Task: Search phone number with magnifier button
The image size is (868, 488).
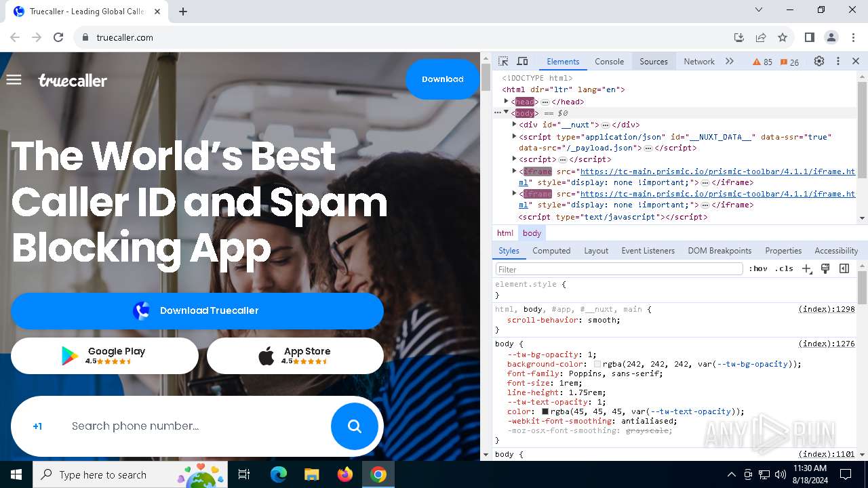Action: pyautogui.click(x=354, y=426)
